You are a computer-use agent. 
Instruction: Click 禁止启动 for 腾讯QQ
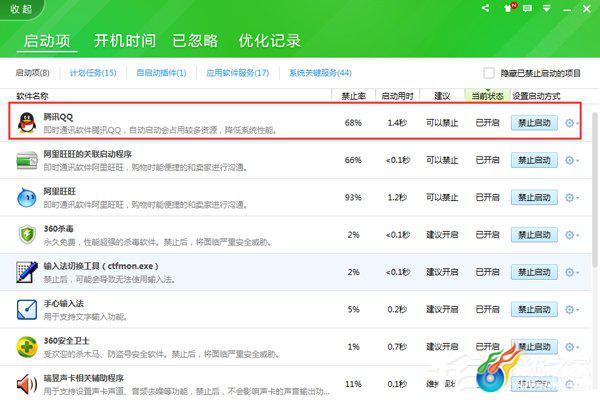534,123
